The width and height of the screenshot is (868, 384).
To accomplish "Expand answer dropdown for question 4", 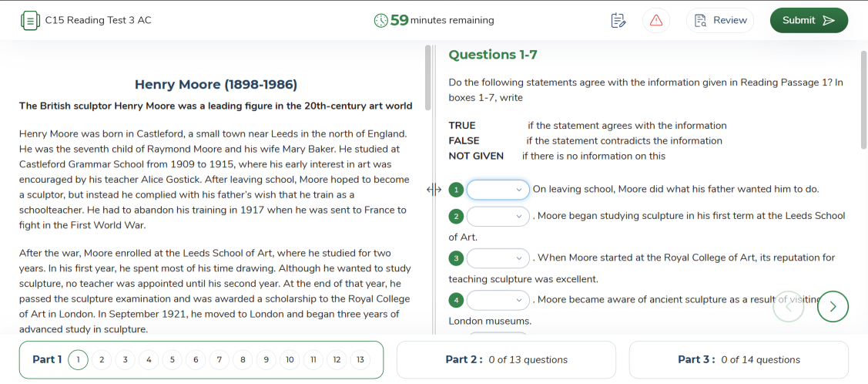I will coord(498,299).
